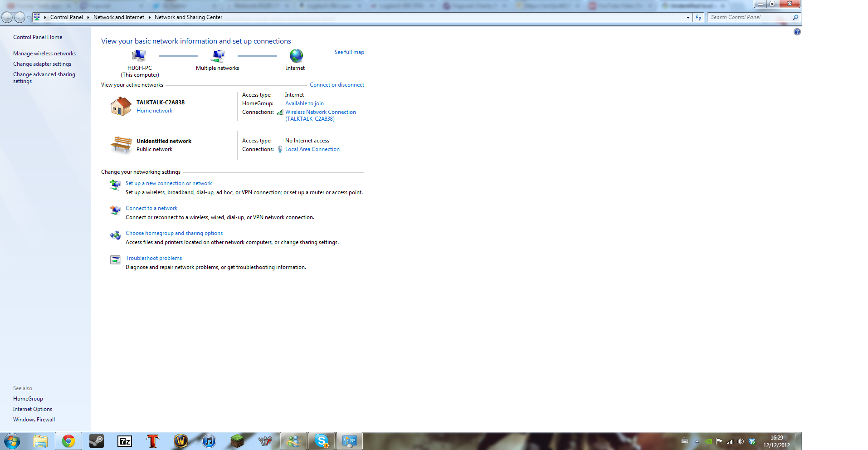Expand Control Panel breadcrumb arrow
868x450 pixels.
(x=88, y=17)
